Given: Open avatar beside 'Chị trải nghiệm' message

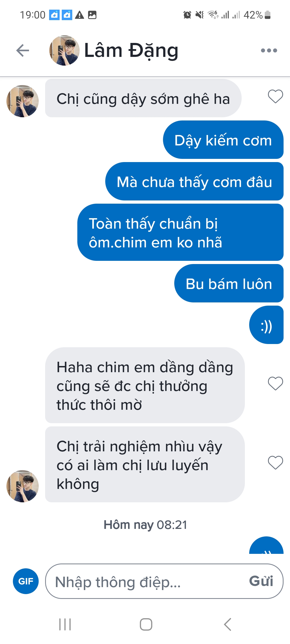Looking at the screenshot, I should pyautogui.click(x=23, y=486).
